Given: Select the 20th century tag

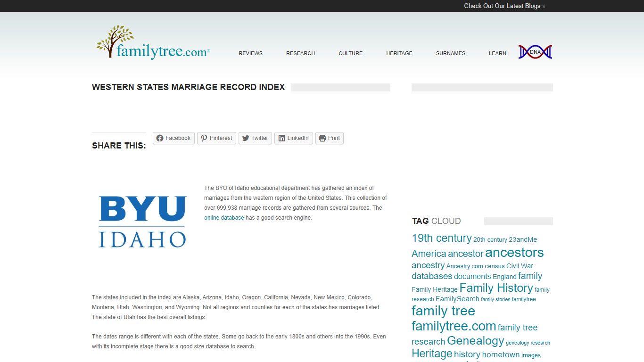Looking at the screenshot, I should click(490, 240).
